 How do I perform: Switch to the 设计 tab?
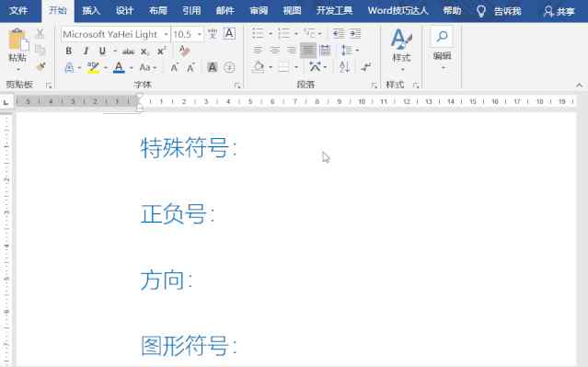click(124, 10)
